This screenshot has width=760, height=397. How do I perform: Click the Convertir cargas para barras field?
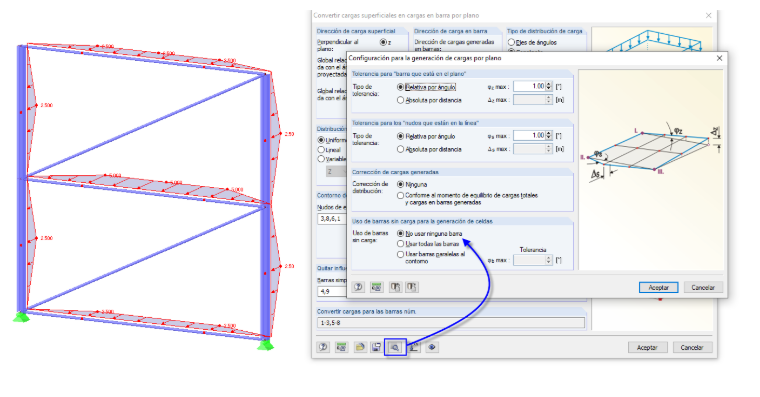tap(451, 323)
